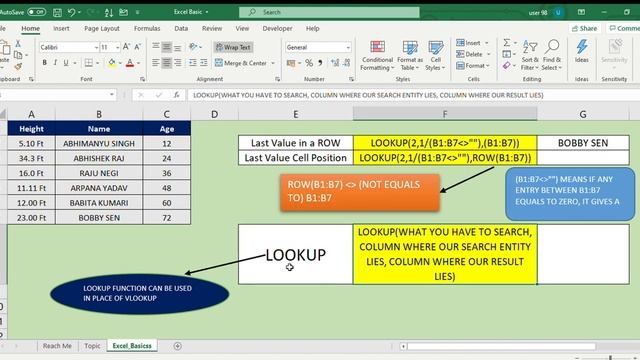Select column F header
The height and width of the screenshot is (360, 640).
pyautogui.click(x=445, y=114)
